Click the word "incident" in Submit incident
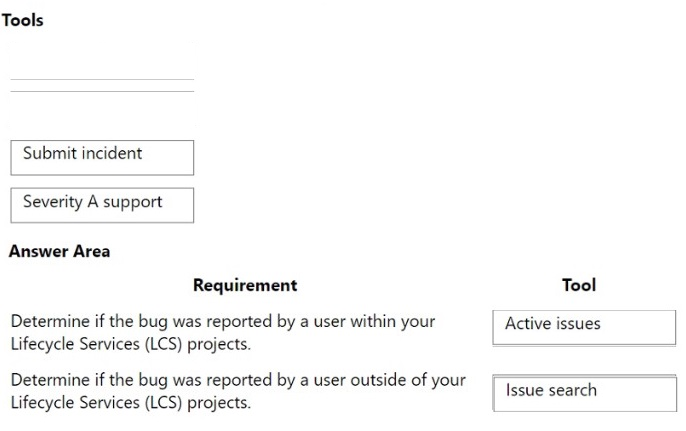This screenshot has height=431, width=686. click(112, 153)
